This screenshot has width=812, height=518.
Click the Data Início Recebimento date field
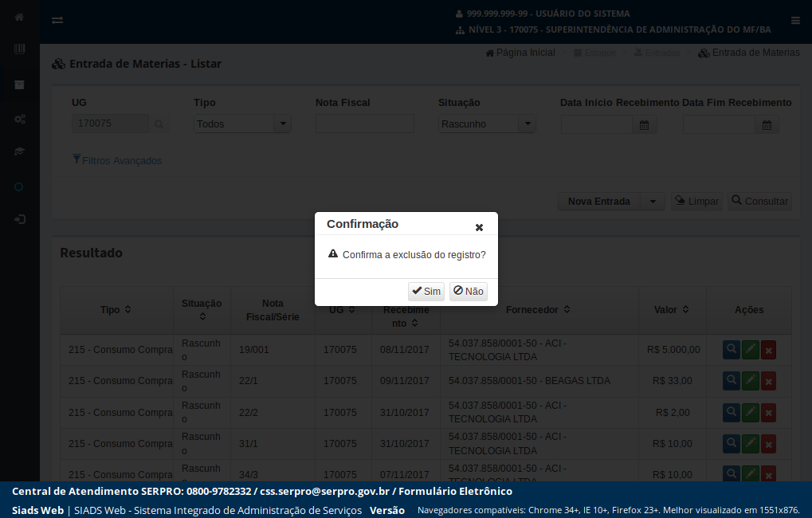click(597, 125)
